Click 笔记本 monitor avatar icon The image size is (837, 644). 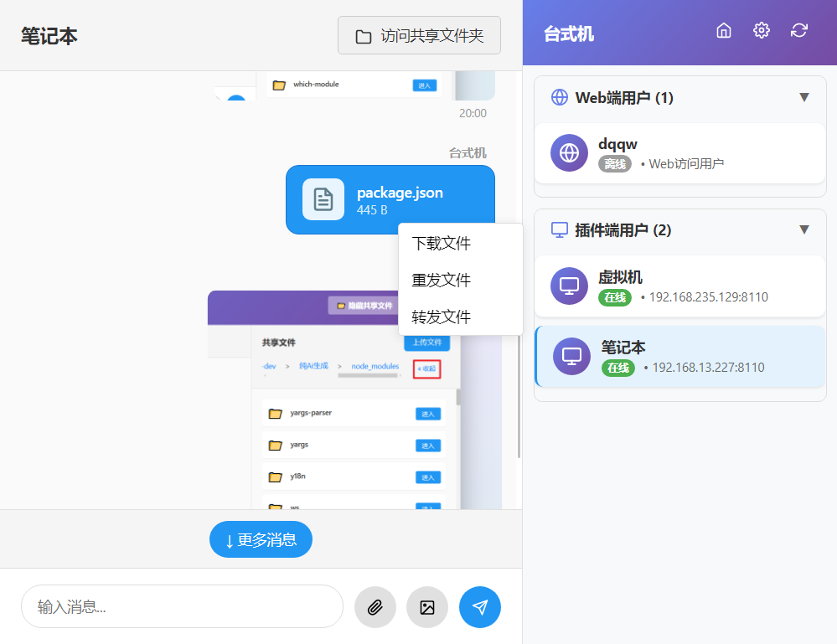(x=571, y=357)
